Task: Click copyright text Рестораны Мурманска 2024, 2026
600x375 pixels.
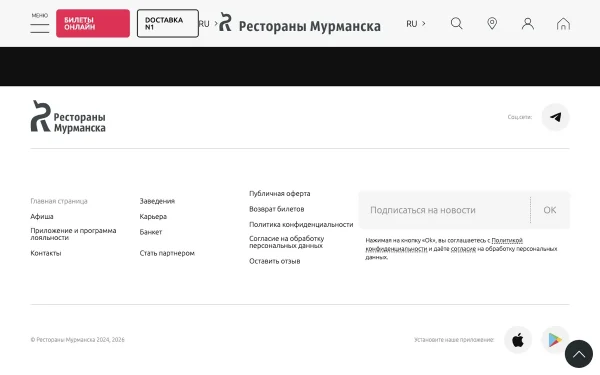Action: point(77,339)
